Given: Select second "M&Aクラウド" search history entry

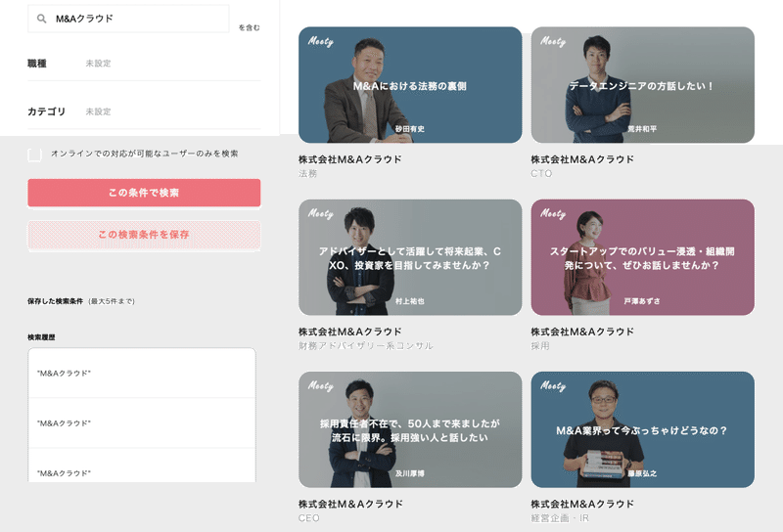Looking at the screenshot, I should (x=142, y=423).
